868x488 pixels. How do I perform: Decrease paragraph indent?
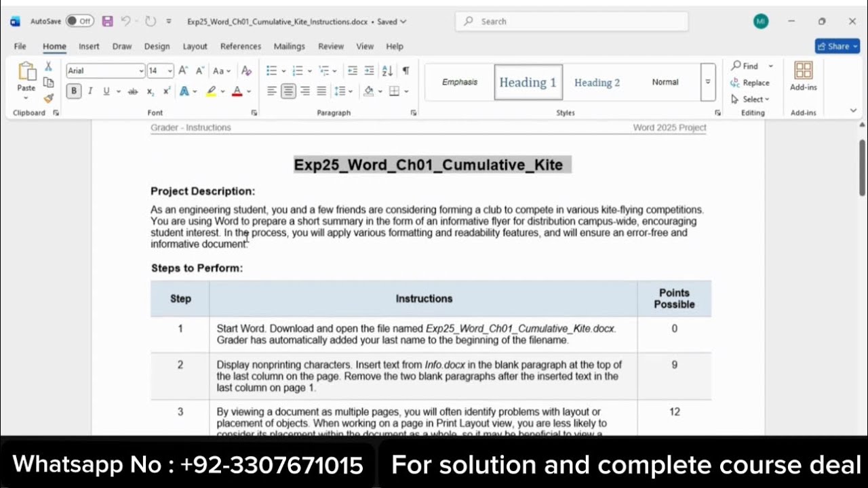(352, 70)
